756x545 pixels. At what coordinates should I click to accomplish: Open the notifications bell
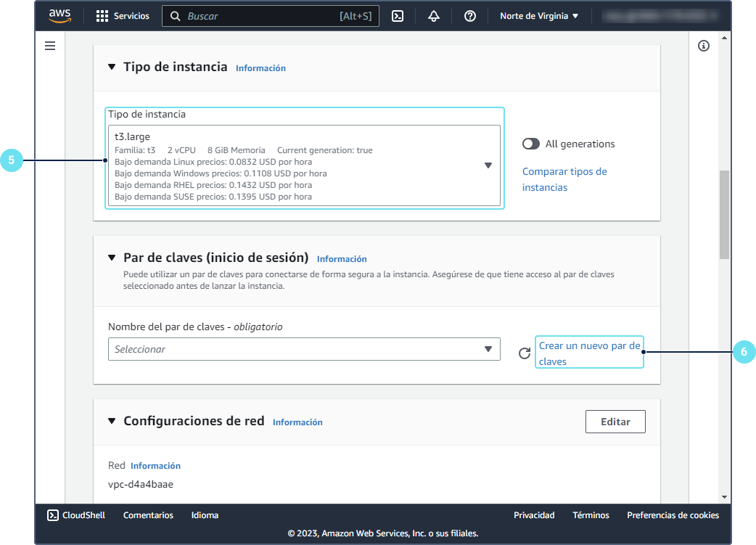click(434, 16)
